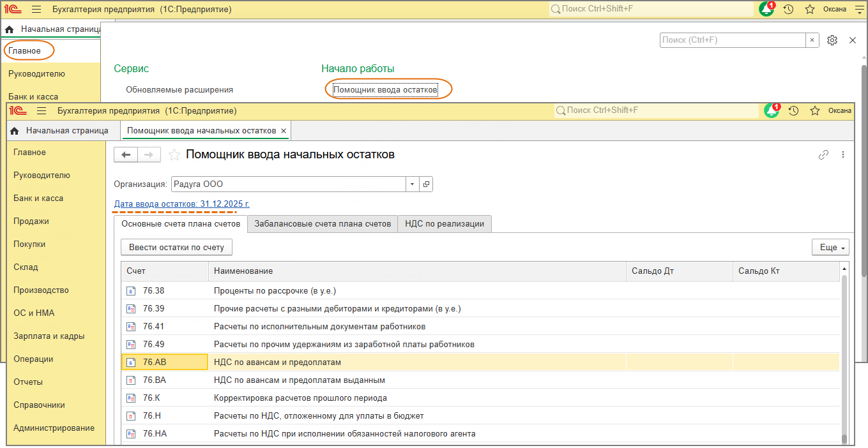The height and width of the screenshot is (448, 868).
Task: Select row 76.41 Расчеты по исполнительным документам
Action: point(480,327)
